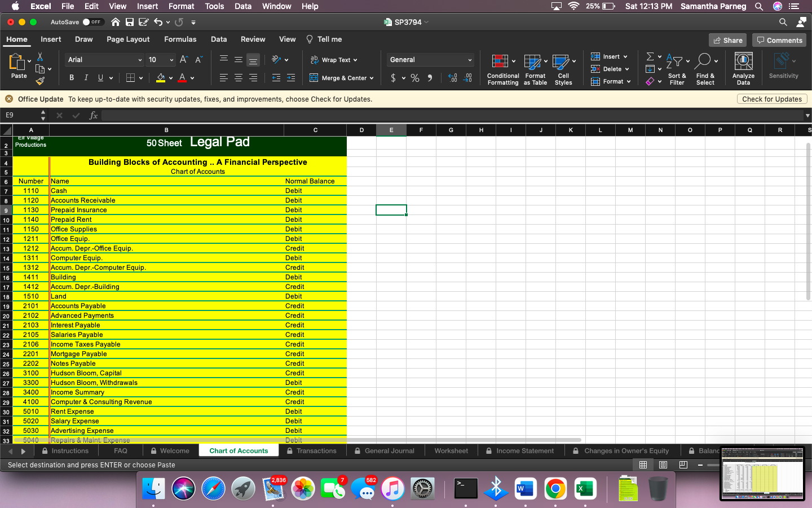Increase font size with large A icon
The height and width of the screenshot is (508, 812).
click(184, 59)
